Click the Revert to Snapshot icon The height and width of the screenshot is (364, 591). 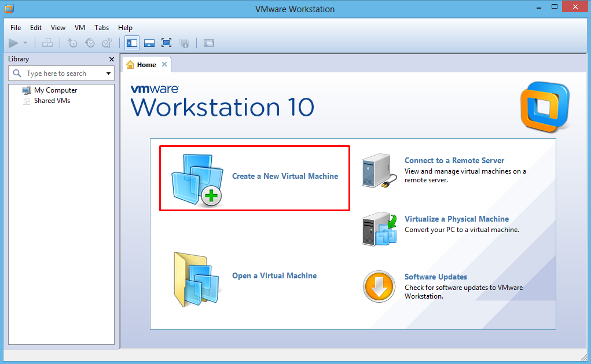pos(90,43)
